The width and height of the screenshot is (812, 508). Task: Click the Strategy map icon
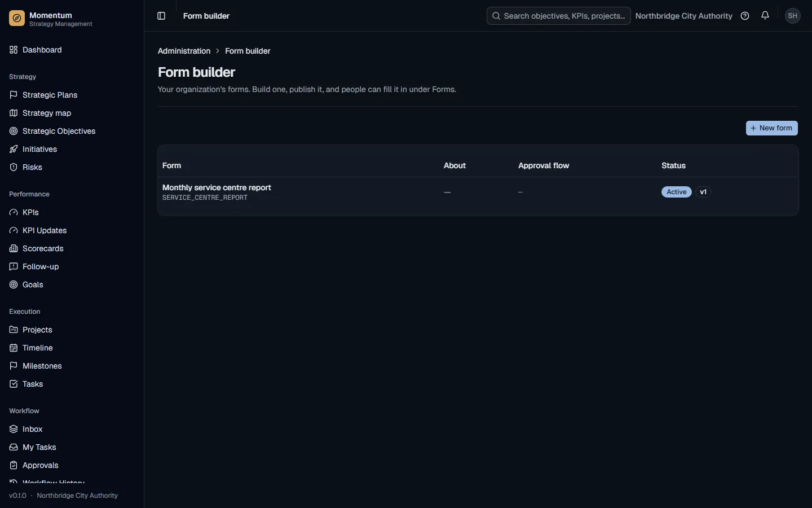coord(14,113)
